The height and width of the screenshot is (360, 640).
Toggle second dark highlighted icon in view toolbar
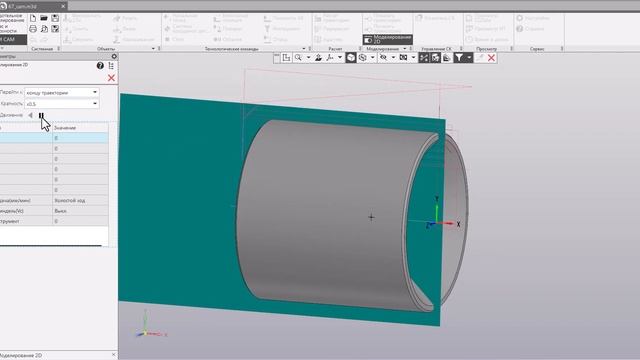[x=436, y=58]
